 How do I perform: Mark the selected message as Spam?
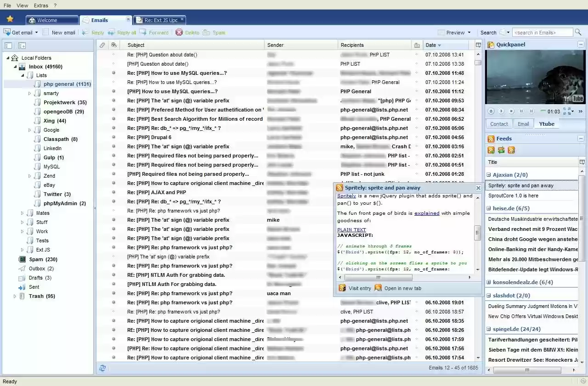[x=215, y=32]
